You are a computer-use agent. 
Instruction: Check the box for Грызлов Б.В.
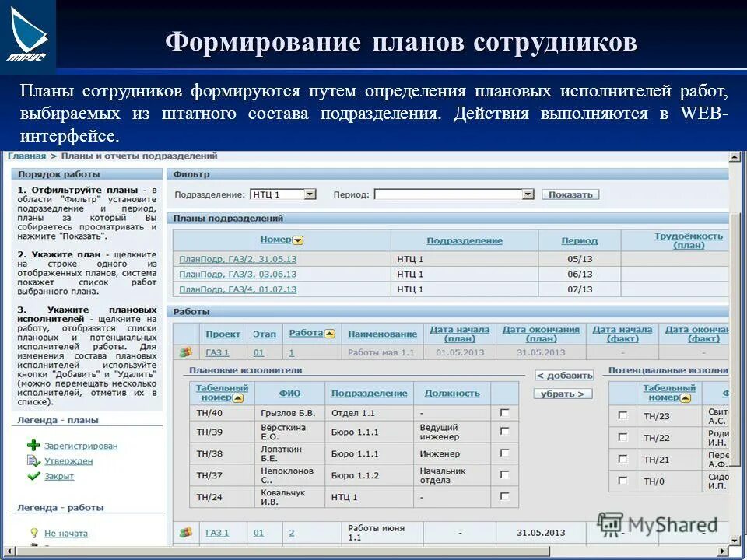point(505,413)
